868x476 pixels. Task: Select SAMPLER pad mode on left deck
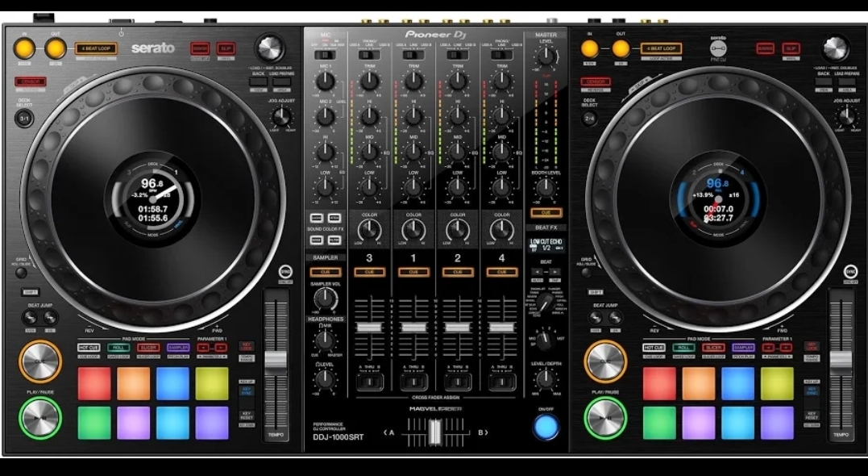pyautogui.click(x=178, y=348)
